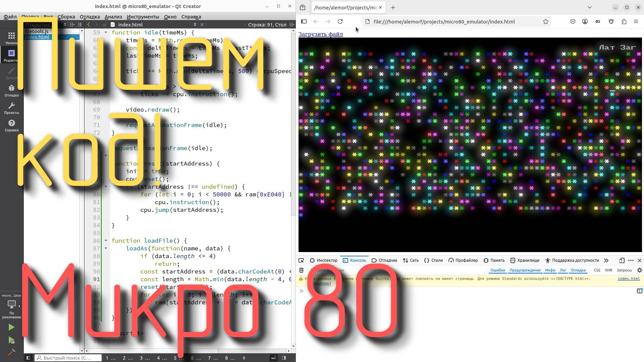Collapse the loadAs callback fold on line 87
The height and width of the screenshot is (362, 644).
(x=106, y=248)
